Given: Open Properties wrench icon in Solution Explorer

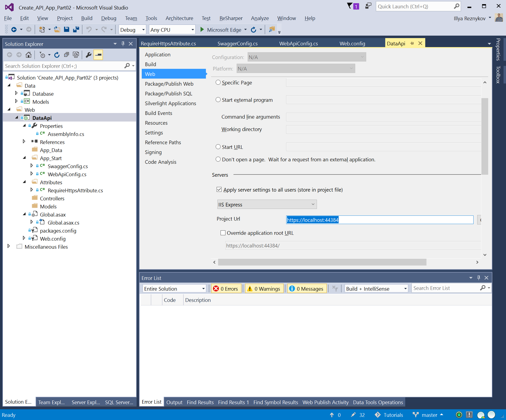Looking at the screenshot, I should [89, 55].
